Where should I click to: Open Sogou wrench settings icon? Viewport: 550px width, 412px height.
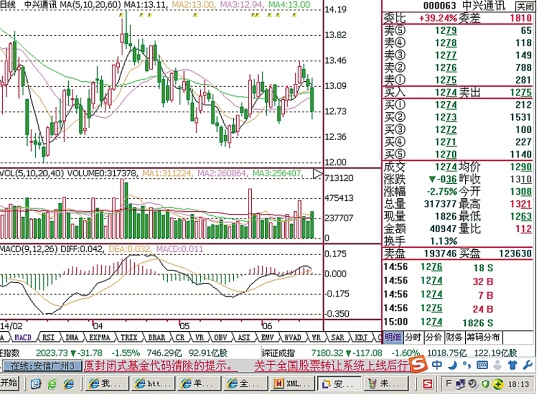point(527,365)
